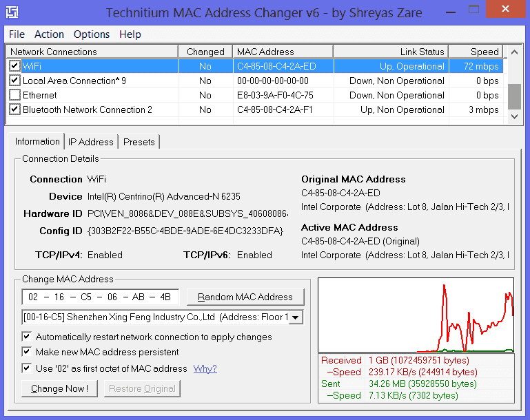Click the 7.13 KB/s sent speed value
Screen dimensions: 530x420
coord(414,395)
